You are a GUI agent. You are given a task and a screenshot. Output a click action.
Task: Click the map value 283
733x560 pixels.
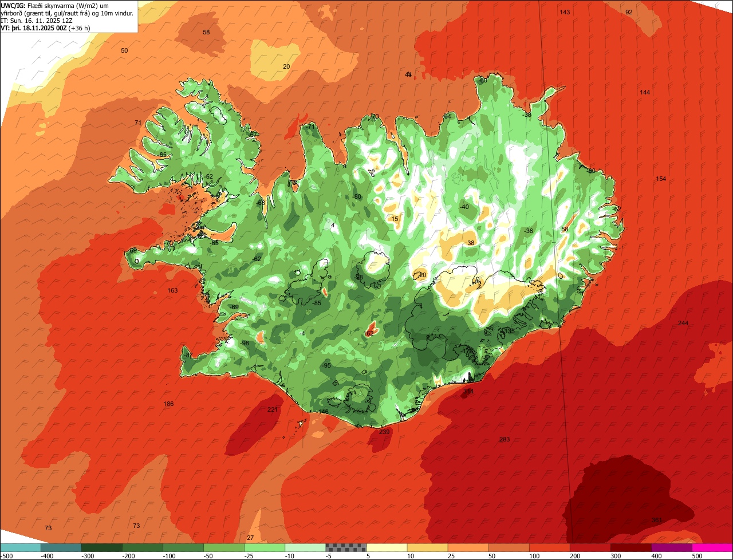pyautogui.click(x=504, y=439)
